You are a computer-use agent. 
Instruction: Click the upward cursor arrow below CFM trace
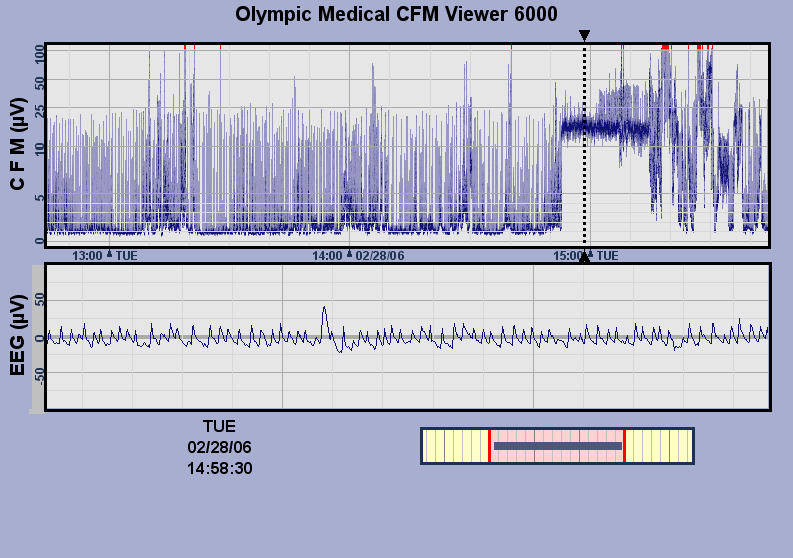tap(584, 258)
